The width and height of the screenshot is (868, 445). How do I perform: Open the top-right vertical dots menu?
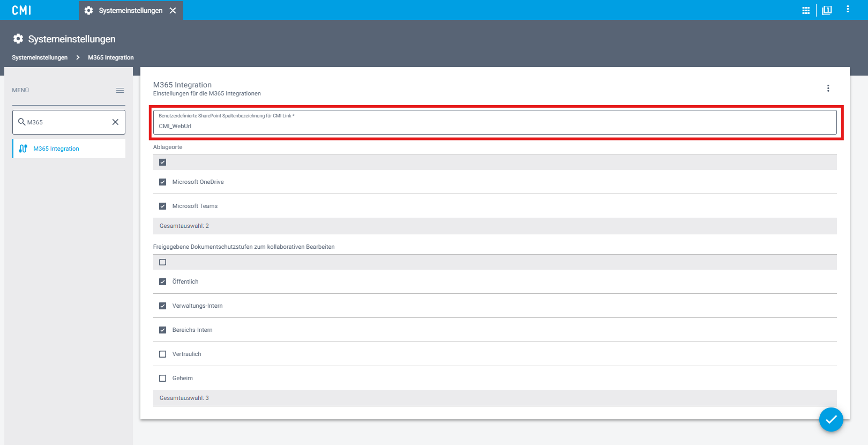[x=848, y=9]
